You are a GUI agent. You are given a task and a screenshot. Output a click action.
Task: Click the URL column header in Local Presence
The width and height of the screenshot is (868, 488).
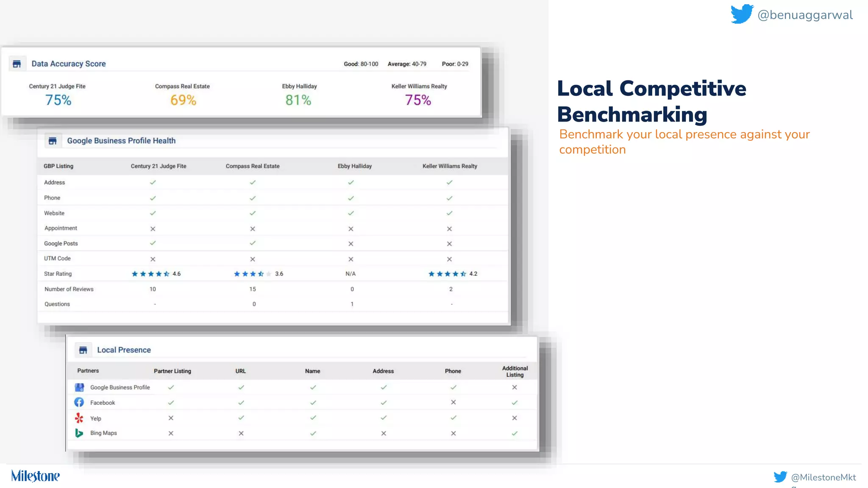pos(241,371)
